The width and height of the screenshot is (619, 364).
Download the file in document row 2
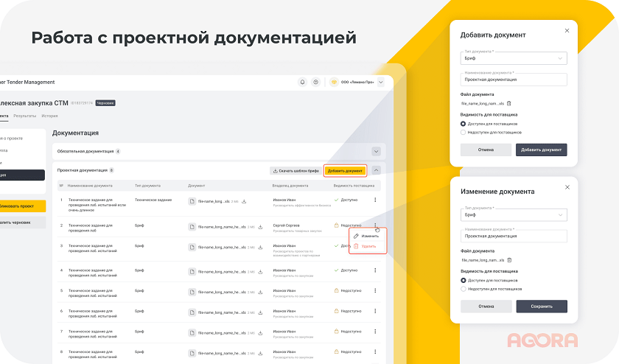pyautogui.click(x=260, y=227)
